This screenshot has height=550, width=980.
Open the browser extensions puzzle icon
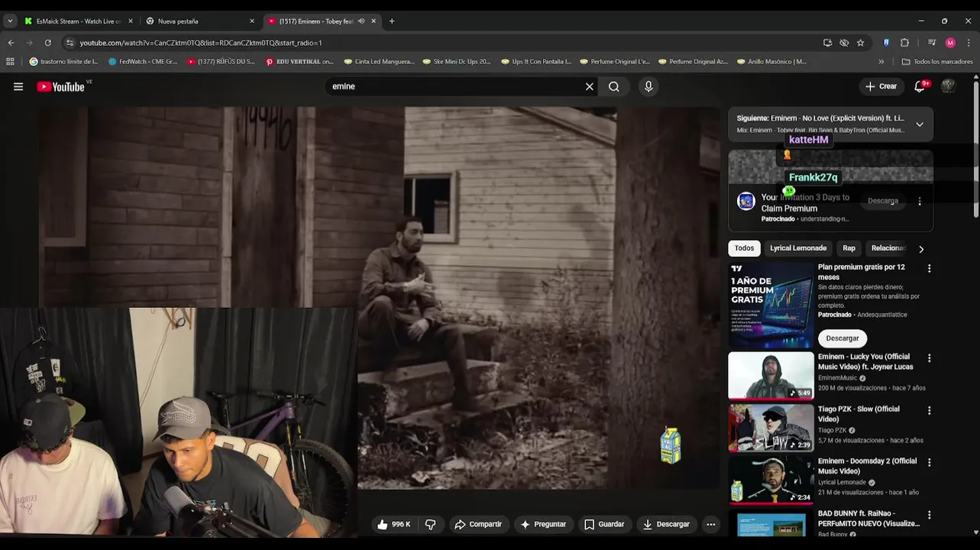(904, 43)
